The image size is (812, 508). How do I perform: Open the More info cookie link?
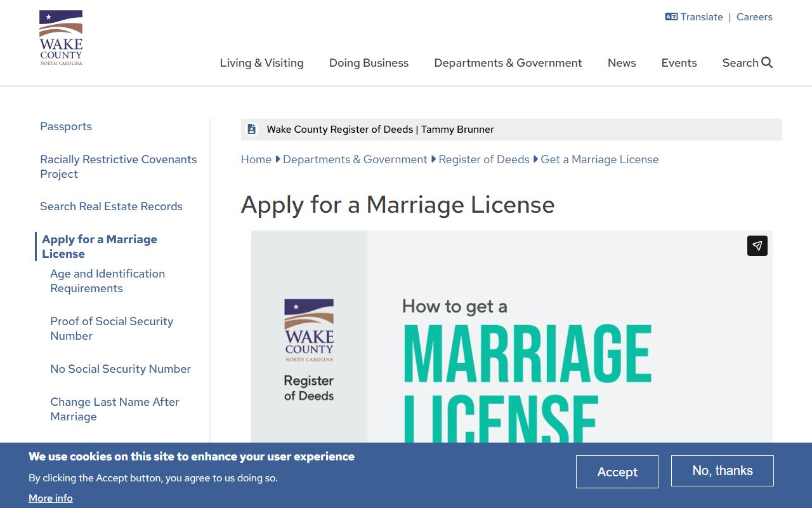coord(51,498)
